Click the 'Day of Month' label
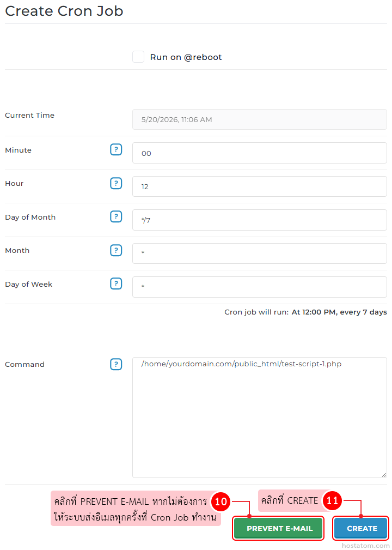Screen dimensions: 392x550 [30, 217]
